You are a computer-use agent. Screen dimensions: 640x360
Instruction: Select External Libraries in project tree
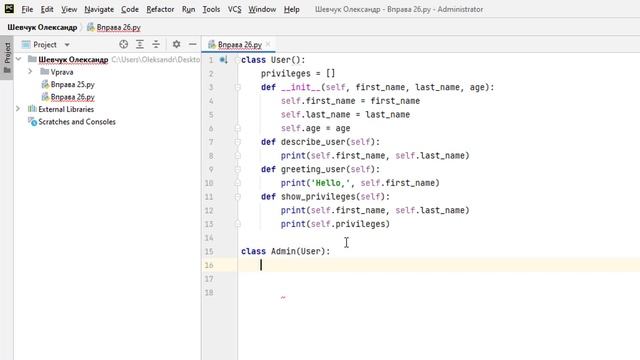point(66,109)
